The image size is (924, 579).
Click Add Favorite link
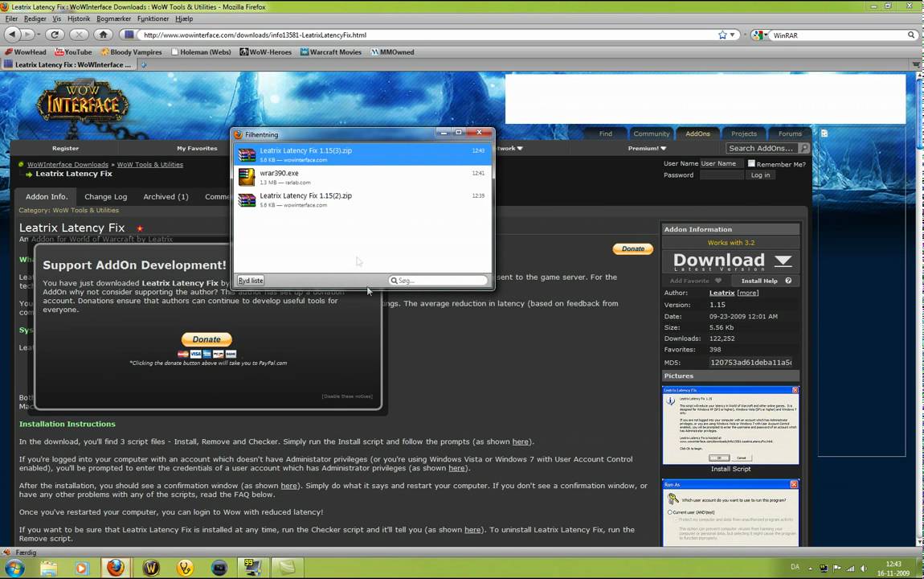pyautogui.click(x=695, y=281)
